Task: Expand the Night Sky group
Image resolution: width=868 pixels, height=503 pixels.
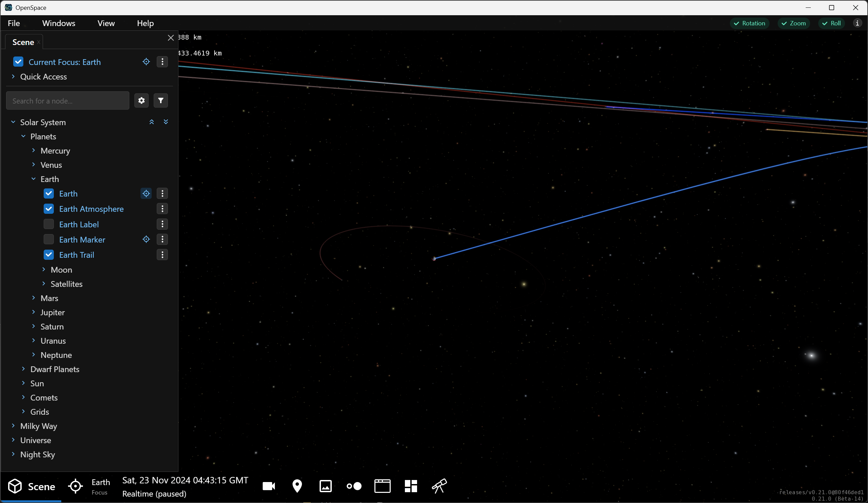Action: point(13,454)
